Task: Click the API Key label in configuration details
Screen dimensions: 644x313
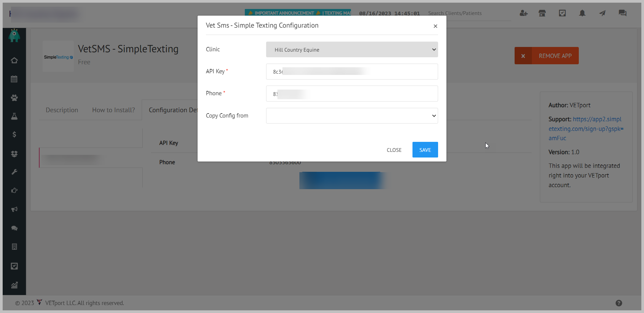Action: (169, 143)
